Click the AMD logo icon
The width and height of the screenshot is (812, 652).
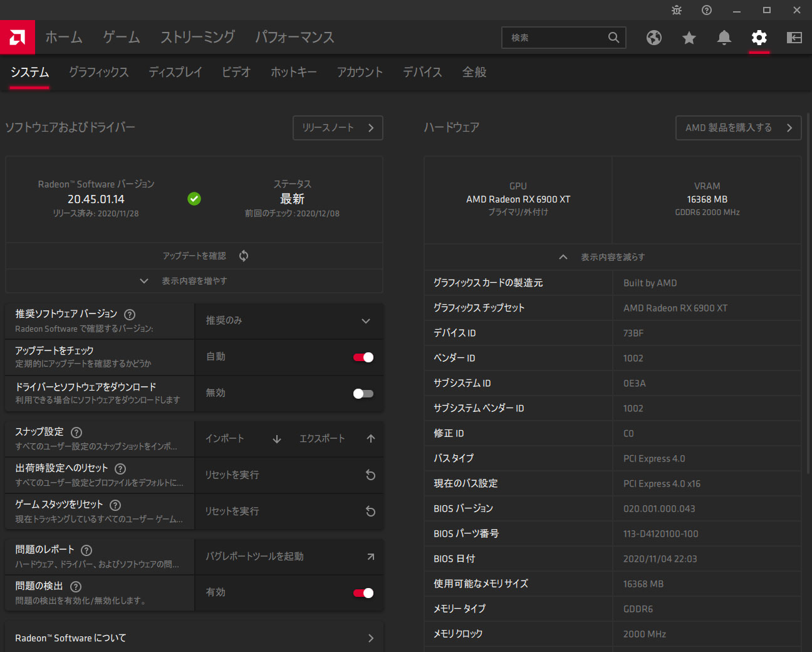(18, 38)
